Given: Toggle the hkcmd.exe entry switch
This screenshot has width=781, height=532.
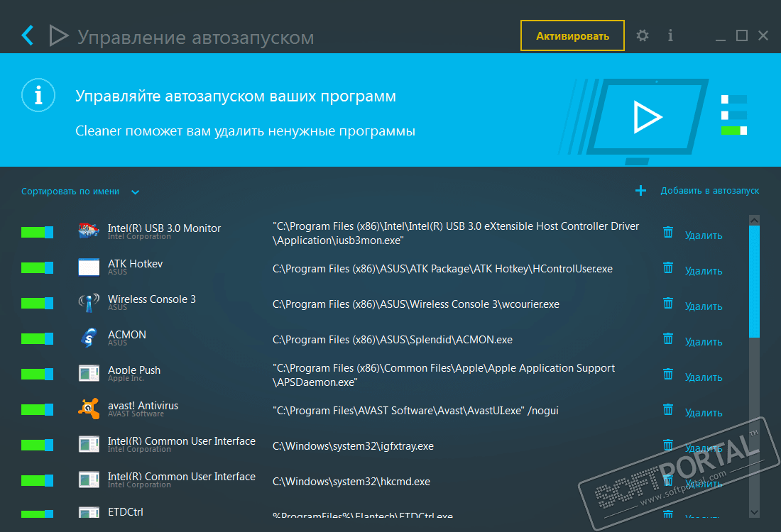Looking at the screenshot, I should (x=38, y=481).
